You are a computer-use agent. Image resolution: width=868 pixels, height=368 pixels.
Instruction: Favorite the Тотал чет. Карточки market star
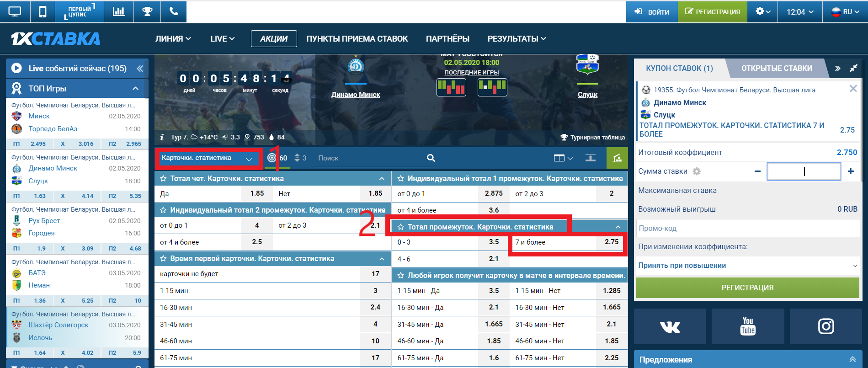pyautogui.click(x=163, y=178)
